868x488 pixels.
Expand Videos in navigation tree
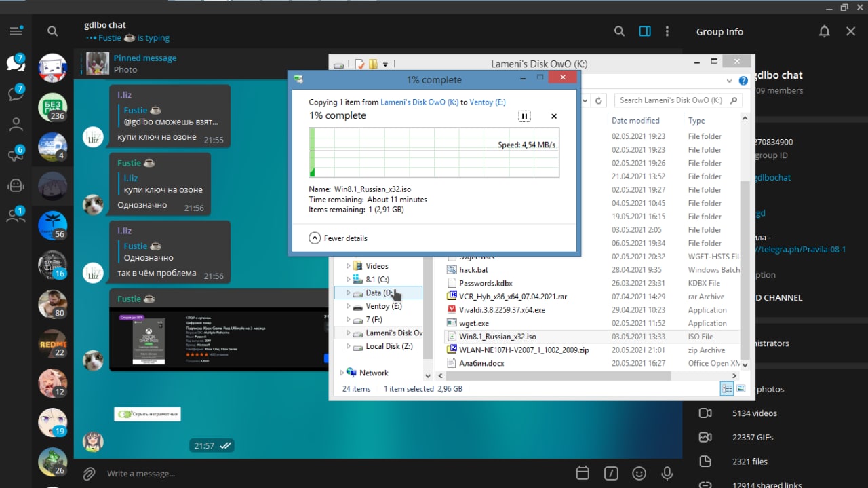click(x=349, y=266)
